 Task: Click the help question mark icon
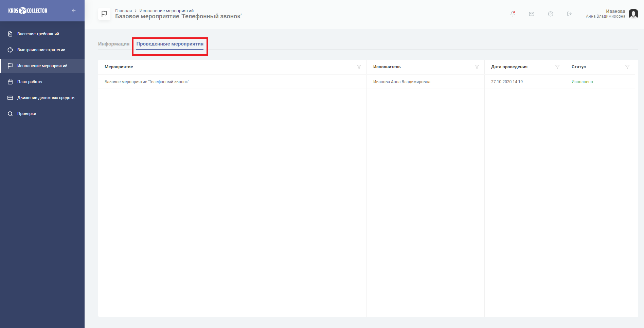coord(551,14)
